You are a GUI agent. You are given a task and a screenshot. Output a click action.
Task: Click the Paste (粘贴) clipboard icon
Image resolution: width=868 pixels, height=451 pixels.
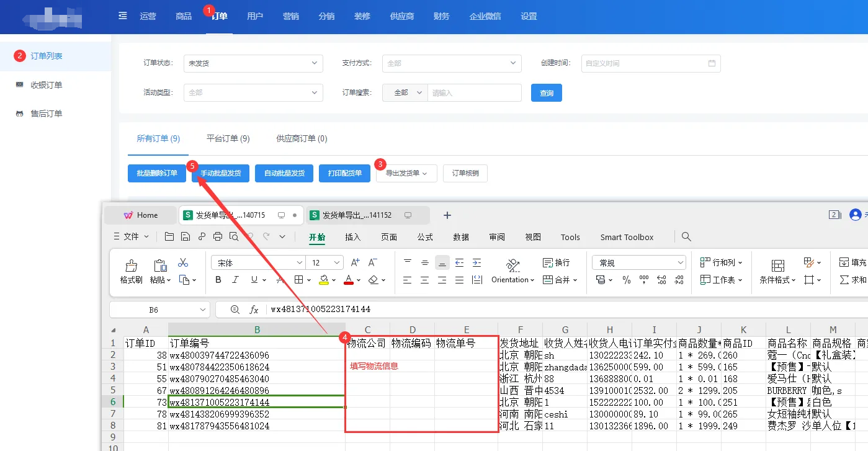pos(159,266)
